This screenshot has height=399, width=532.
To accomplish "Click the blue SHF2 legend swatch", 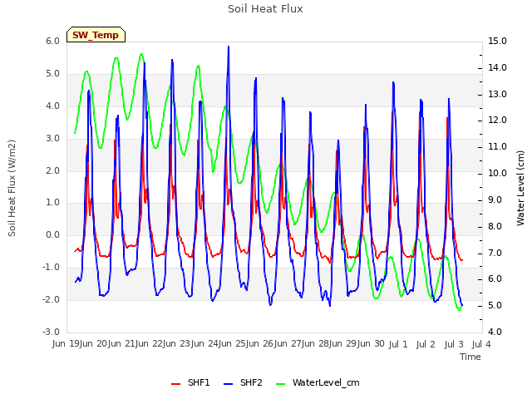I will (229, 383).
